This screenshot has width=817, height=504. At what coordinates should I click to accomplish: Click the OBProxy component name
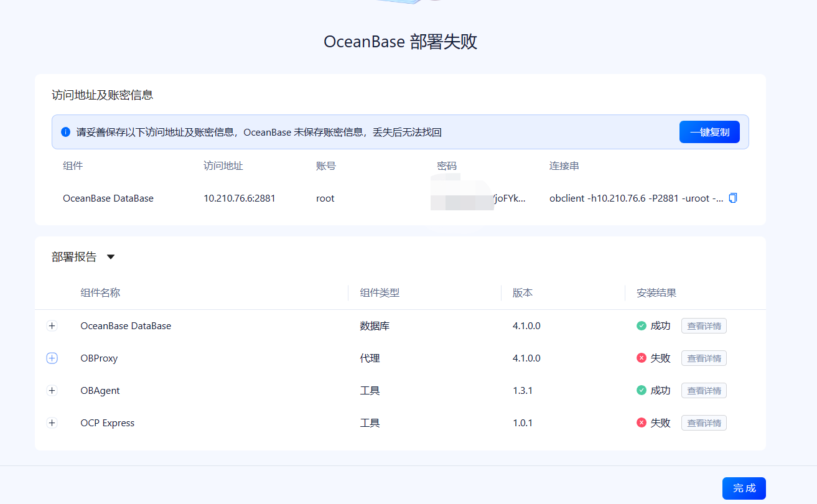point(99,358)
